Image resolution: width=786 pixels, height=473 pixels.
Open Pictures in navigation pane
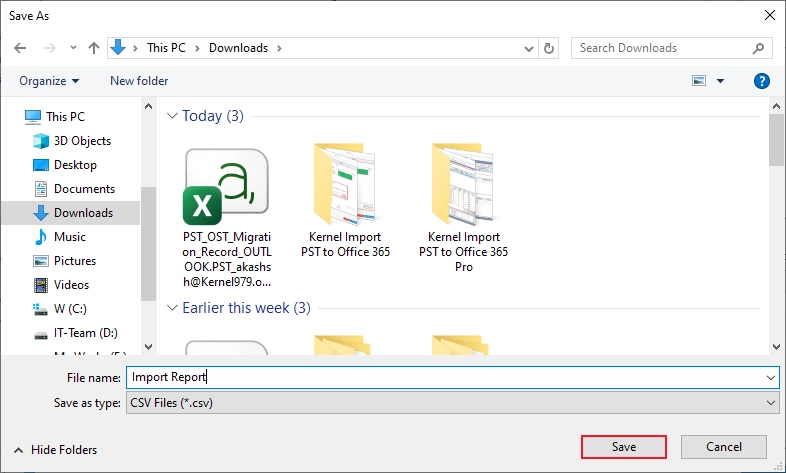(x=64, y=261)
